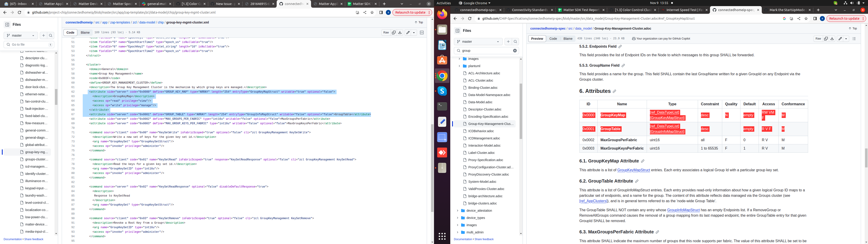The width and height of the screenshot is (868, 244).
Task: Copy the raw file contents on GitHub
Action: pyautogui.click(x=394, y=32)
